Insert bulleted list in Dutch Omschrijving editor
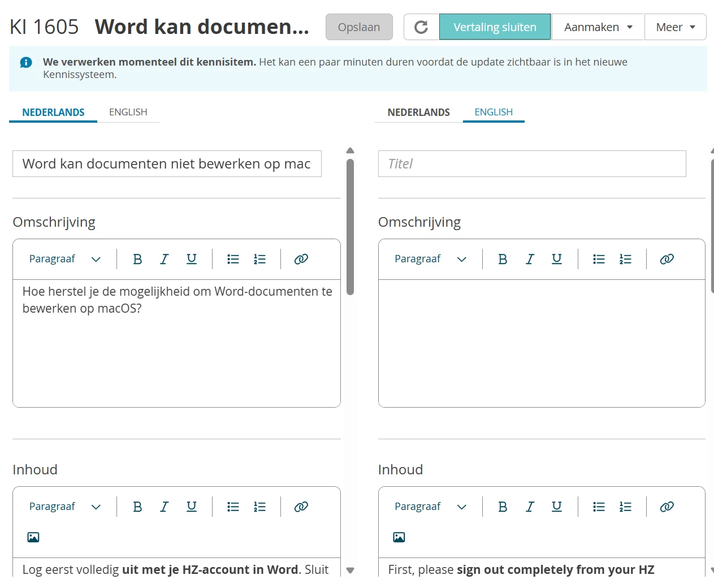 [233, 259]
